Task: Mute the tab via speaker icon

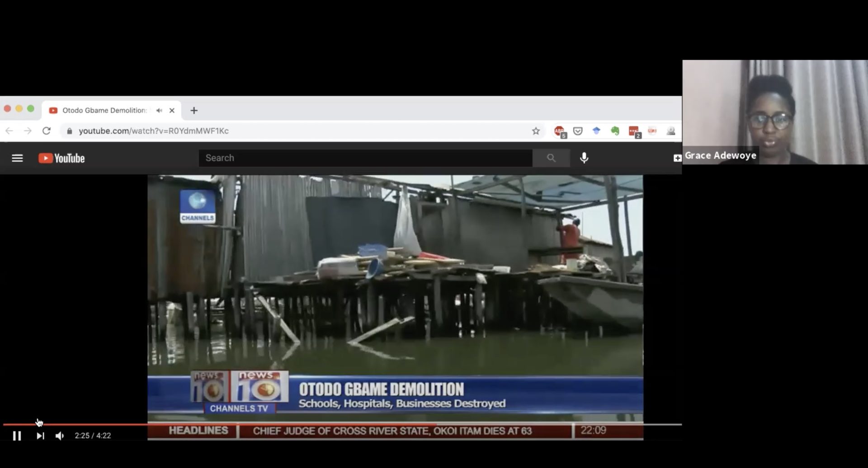Action: click(x=159, y=110)
